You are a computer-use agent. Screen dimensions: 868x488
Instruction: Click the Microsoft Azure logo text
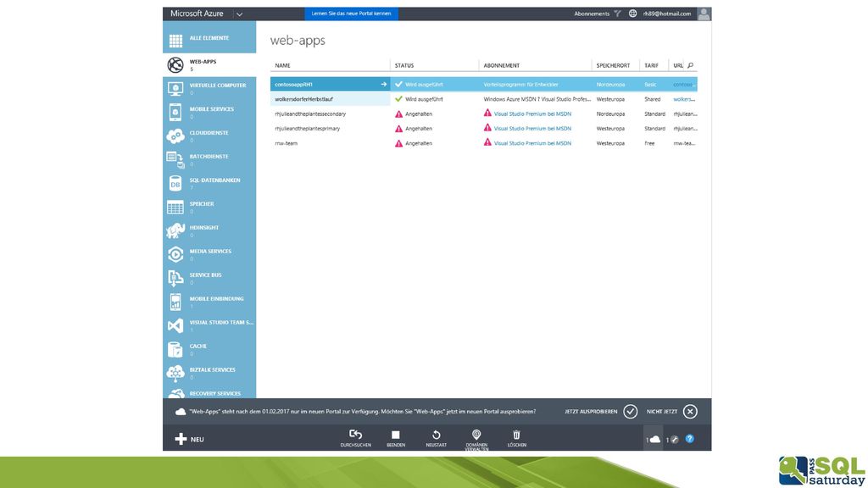coord(197,14)
